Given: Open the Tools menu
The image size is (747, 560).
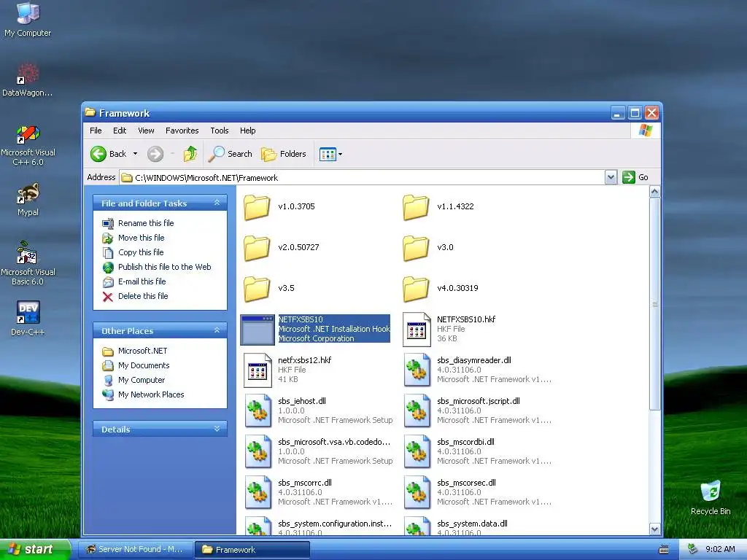Looking at the screenshot, I should click(220, 131).
